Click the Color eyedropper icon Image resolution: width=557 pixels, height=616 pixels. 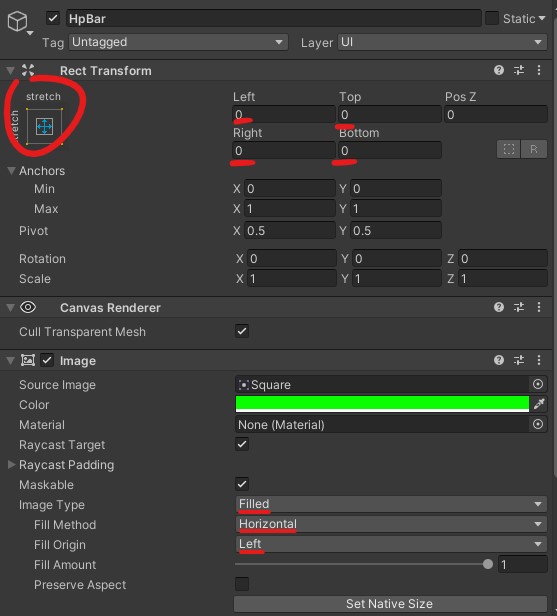(x=539, y=404)
